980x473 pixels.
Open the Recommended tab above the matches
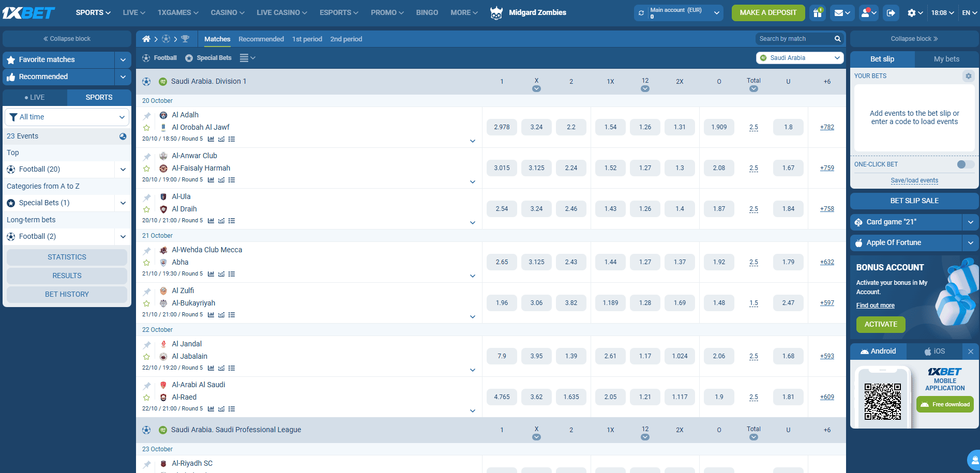pos(261,39)
